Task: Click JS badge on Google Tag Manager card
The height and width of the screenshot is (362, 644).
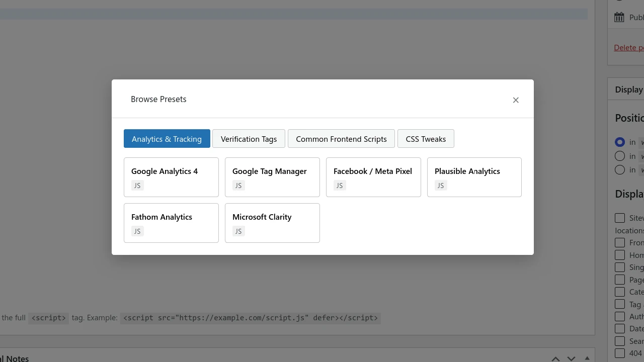Action: [238, 186]
